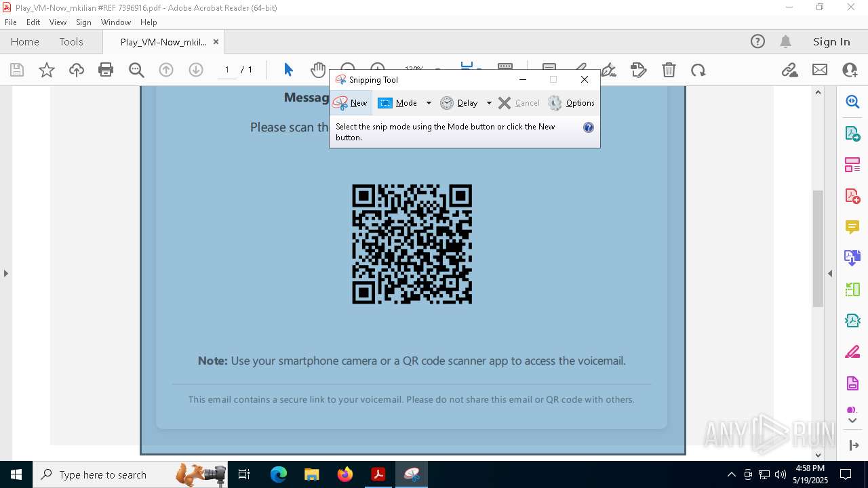Click scroll up arrow of document
The width and height of the screenshot is (868, 488).
[818, 92]
